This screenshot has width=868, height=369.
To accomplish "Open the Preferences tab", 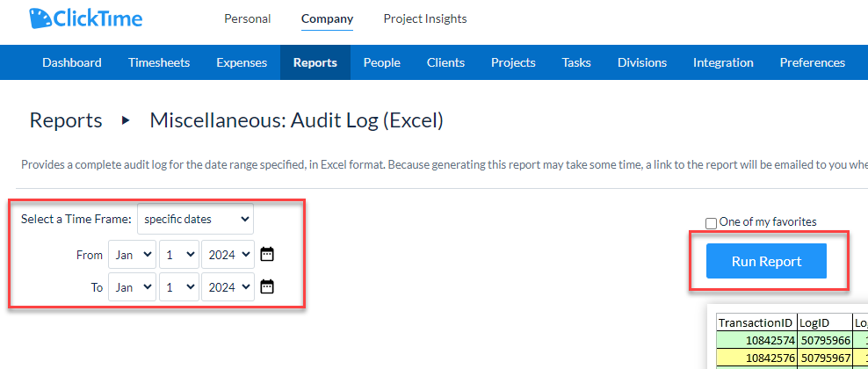I will (812, 62).
